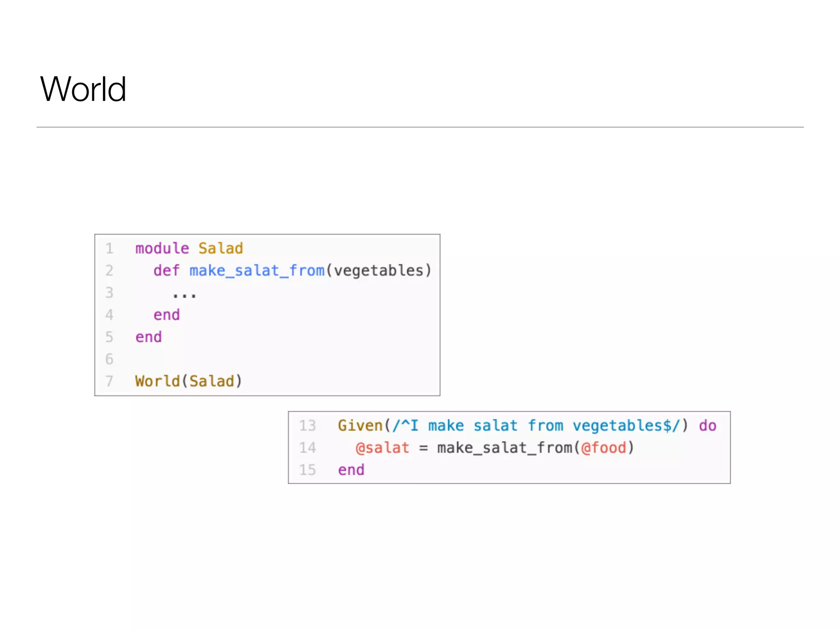Click the indented 'end' on line 4
The height and width of the screenshot is (630, 840).
click(x=167, y=315)
